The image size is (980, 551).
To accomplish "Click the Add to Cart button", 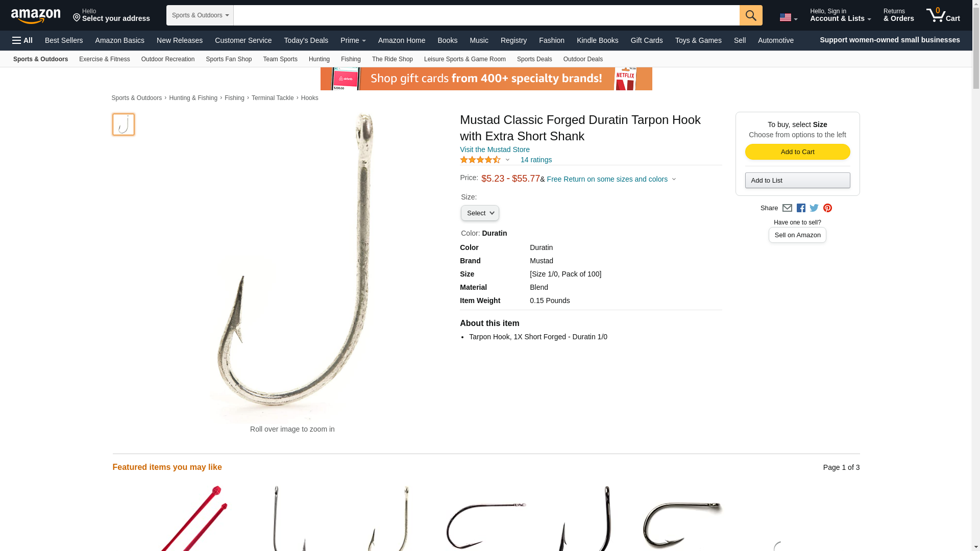I will 797,152.
